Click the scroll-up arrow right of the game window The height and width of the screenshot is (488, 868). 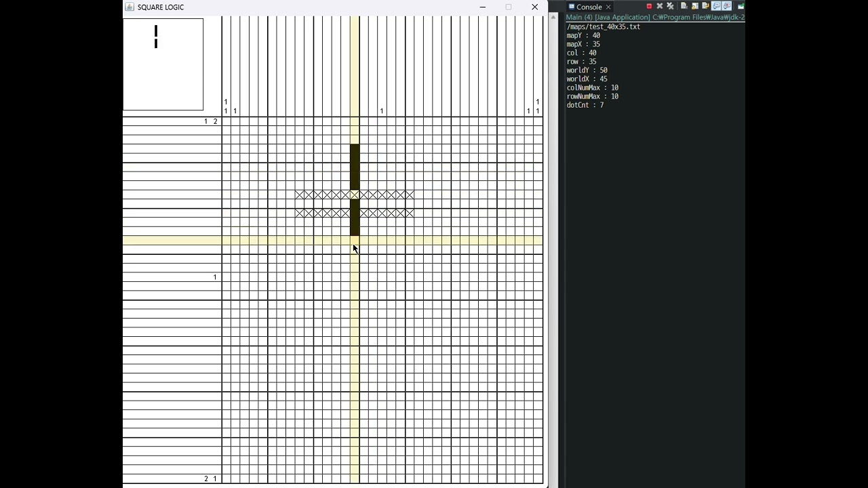point(553,18)
